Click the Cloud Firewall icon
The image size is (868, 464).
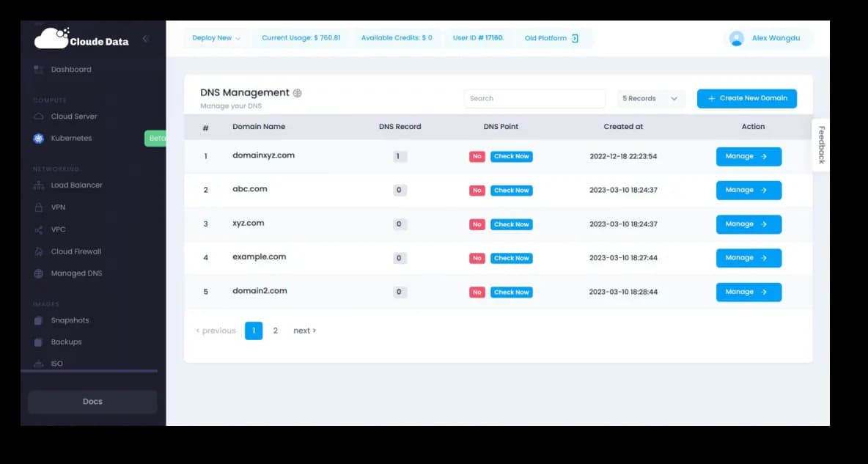(38, 251)
